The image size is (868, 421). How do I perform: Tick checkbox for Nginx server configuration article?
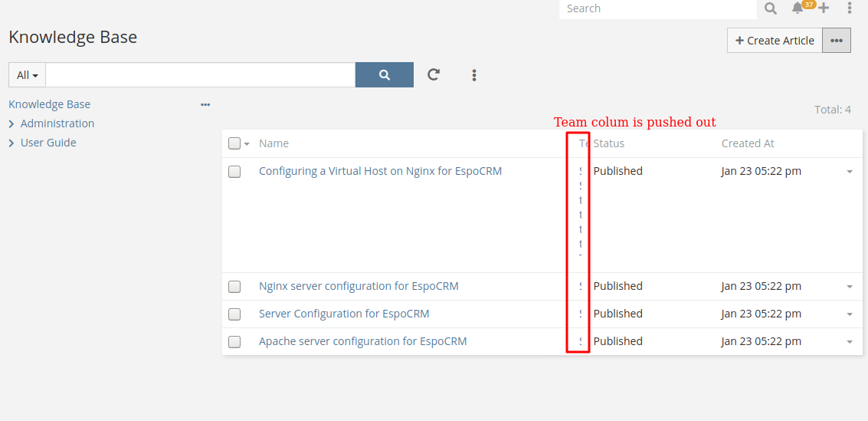tap(234, 287)
